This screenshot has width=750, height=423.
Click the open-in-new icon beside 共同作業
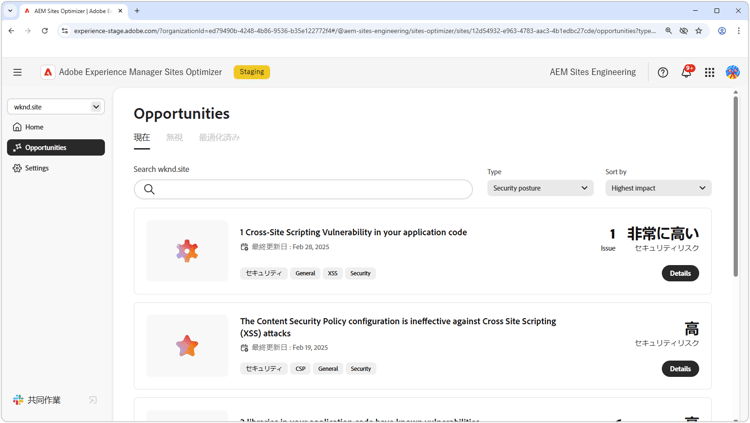click(93, 400)
